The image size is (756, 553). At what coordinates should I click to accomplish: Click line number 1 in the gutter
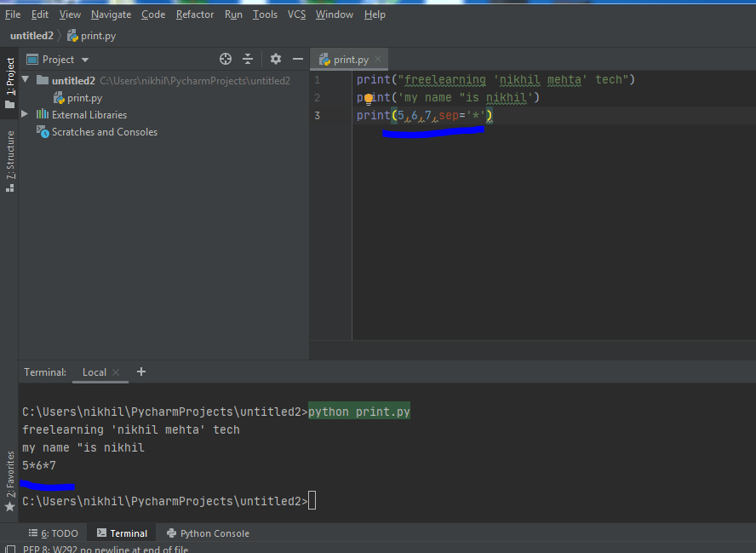(x=318, y=79)
